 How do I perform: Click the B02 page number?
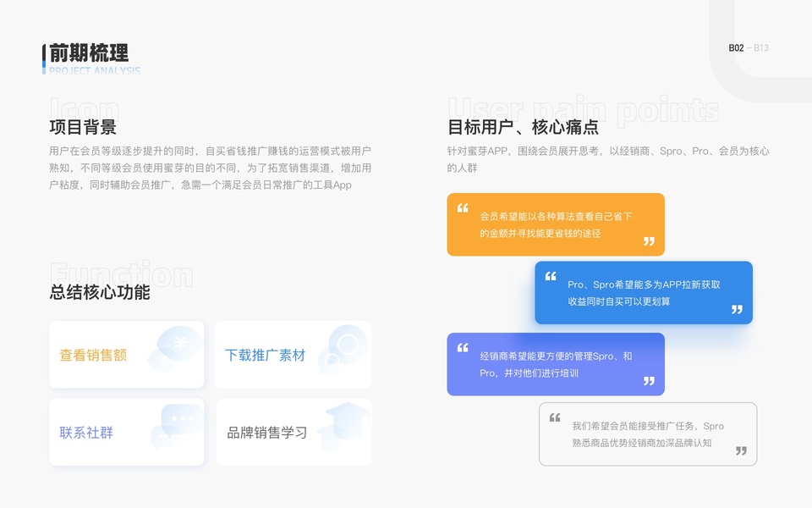pyautogui.click(x=736, y=47)
